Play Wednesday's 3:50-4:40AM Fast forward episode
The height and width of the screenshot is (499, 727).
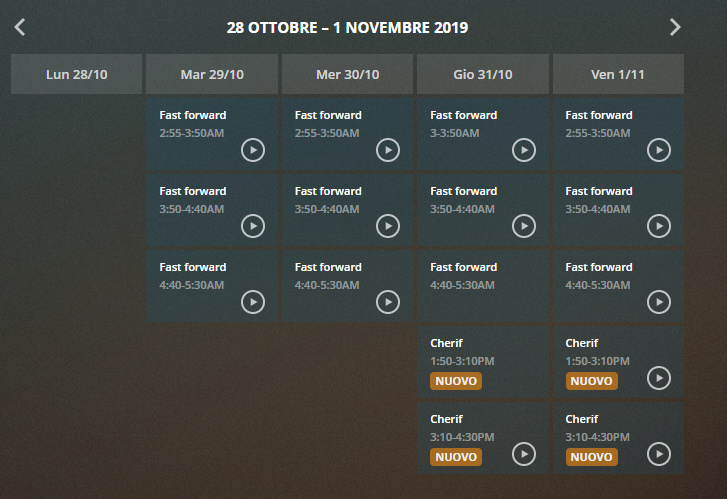(388, 226)
